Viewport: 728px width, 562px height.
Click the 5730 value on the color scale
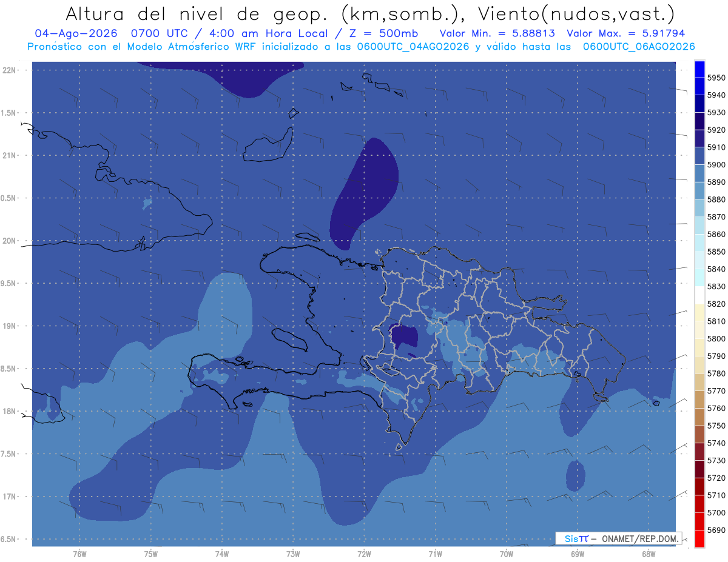[x=716, y=460]
